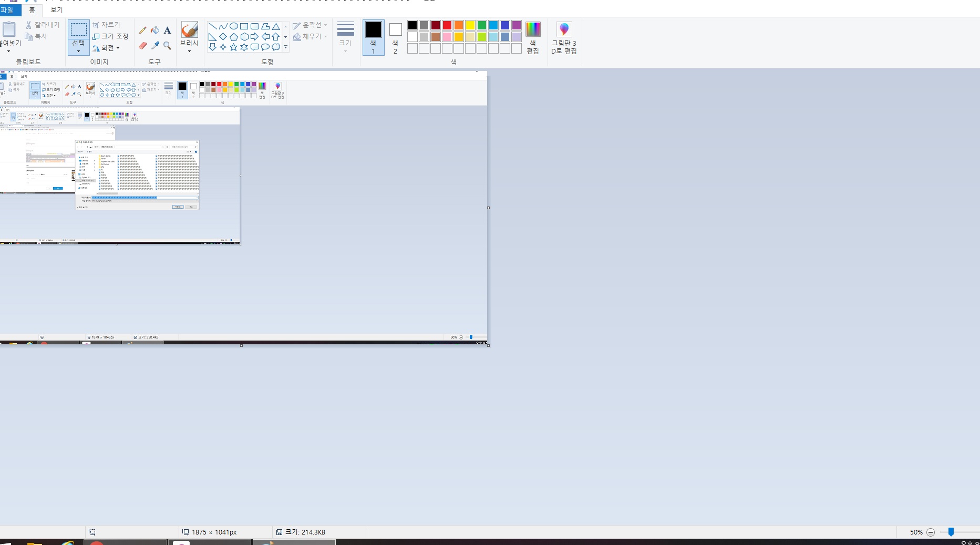Select the Text tool letter A

tap(167, 30)
